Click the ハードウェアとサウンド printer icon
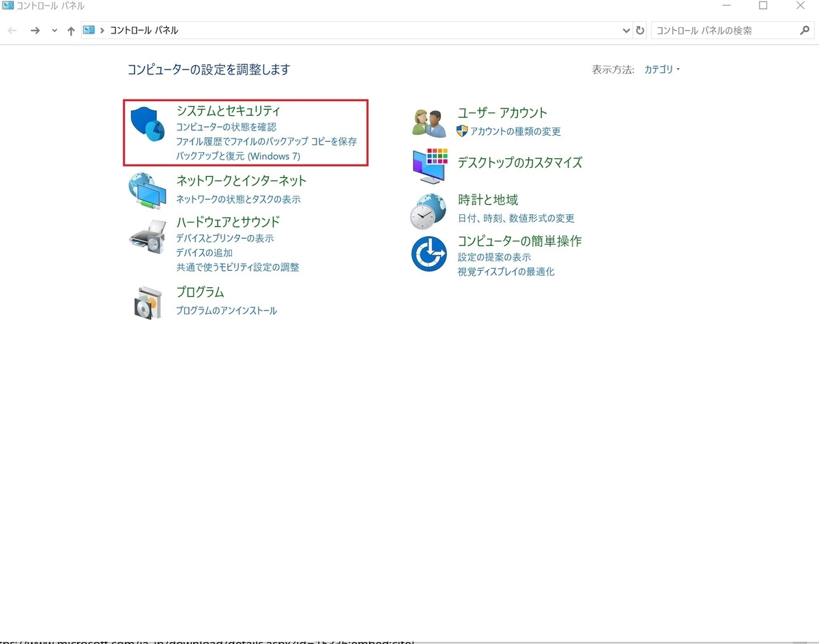 147,235
